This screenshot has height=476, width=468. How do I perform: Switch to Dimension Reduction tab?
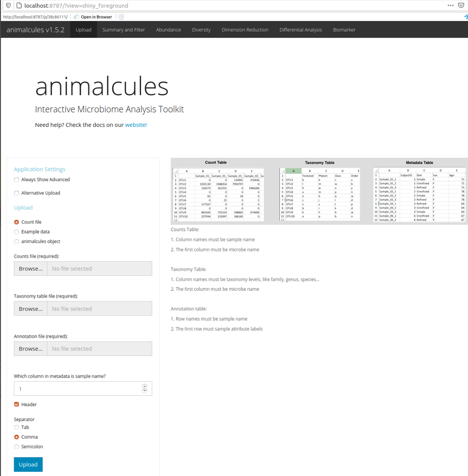click(245, 30)
